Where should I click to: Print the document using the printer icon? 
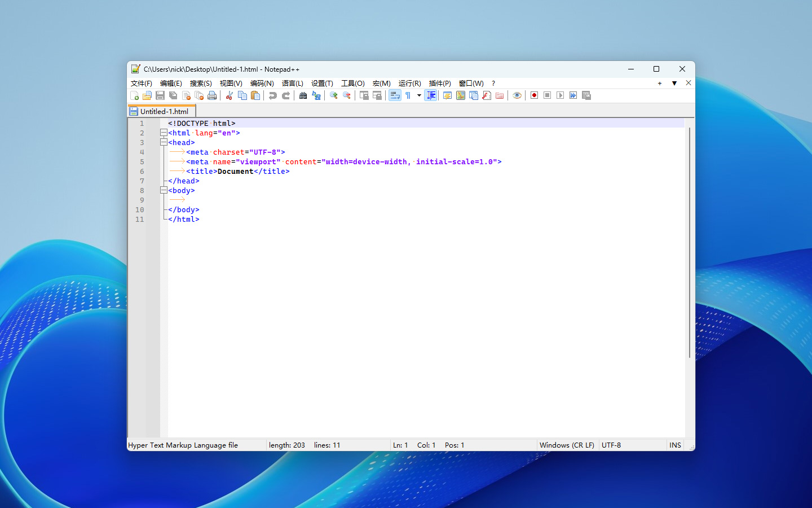tap(212, 95)
